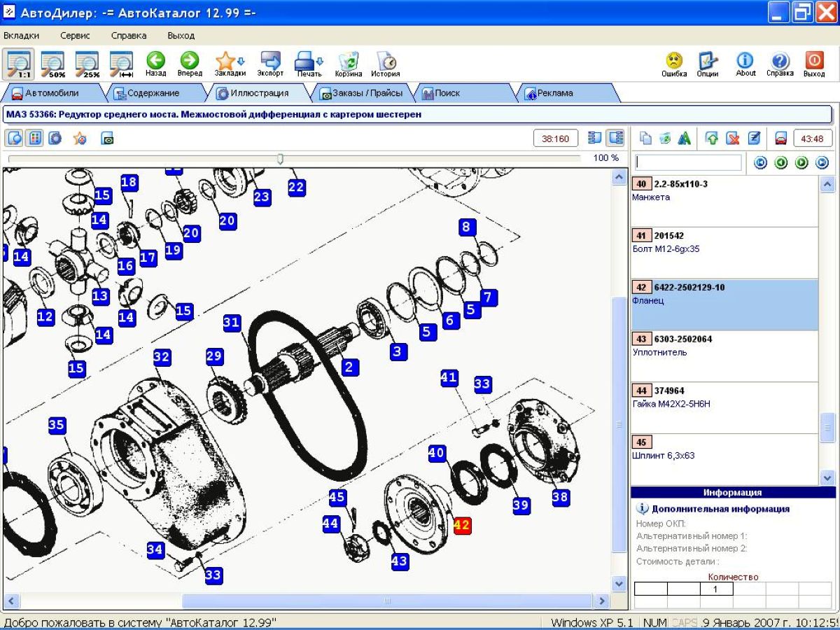The width and height of the screenshot is (840, 630).
Task: Click the red car icon beside 43:48
Action: (781, 139)
